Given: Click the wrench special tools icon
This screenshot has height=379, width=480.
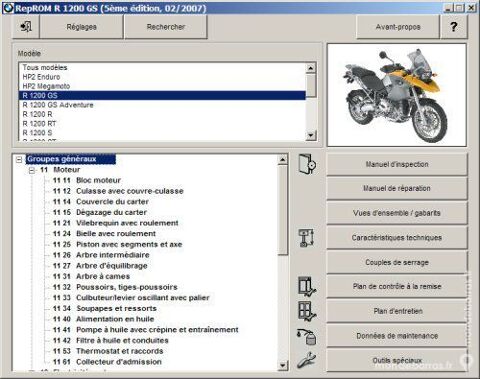Looking at the screenshot, I should point(306,360).
